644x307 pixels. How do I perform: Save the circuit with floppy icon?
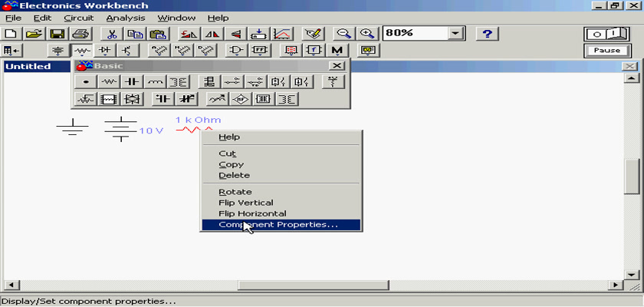[58, 34]
